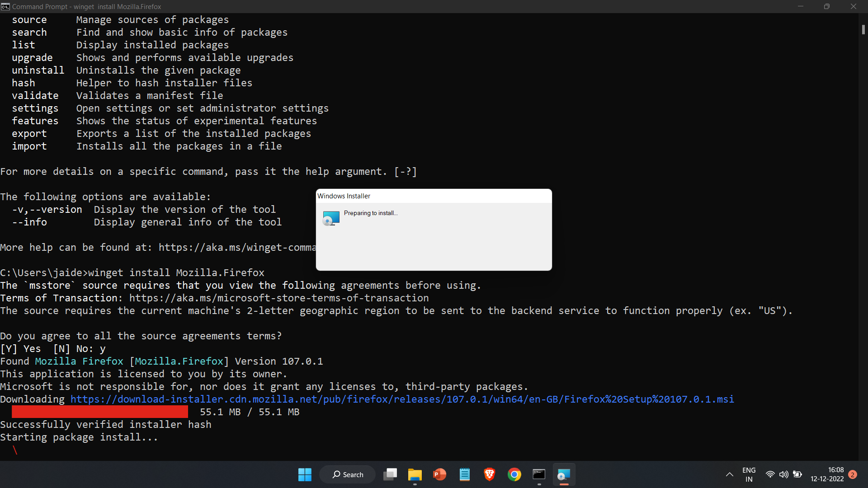Screen dimensions: 868x488
Task: Click the Windows Installer dialog setup icon
Action: pos(331,218)
